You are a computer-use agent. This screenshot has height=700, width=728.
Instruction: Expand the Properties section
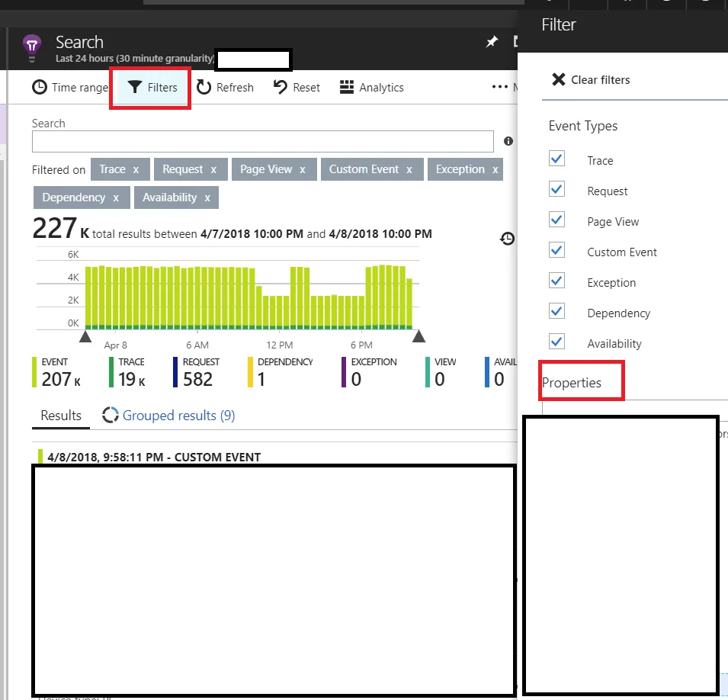[572, 383]
